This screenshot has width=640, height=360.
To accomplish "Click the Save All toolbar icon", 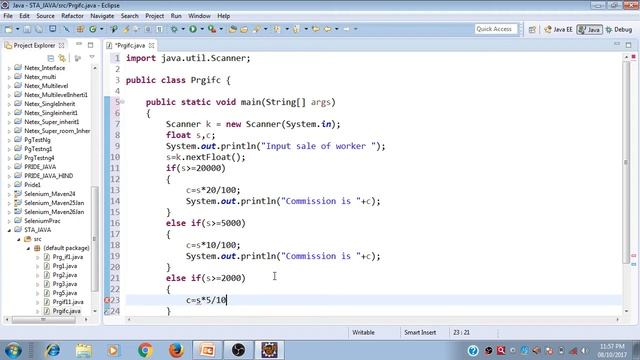I will point(39,29).
